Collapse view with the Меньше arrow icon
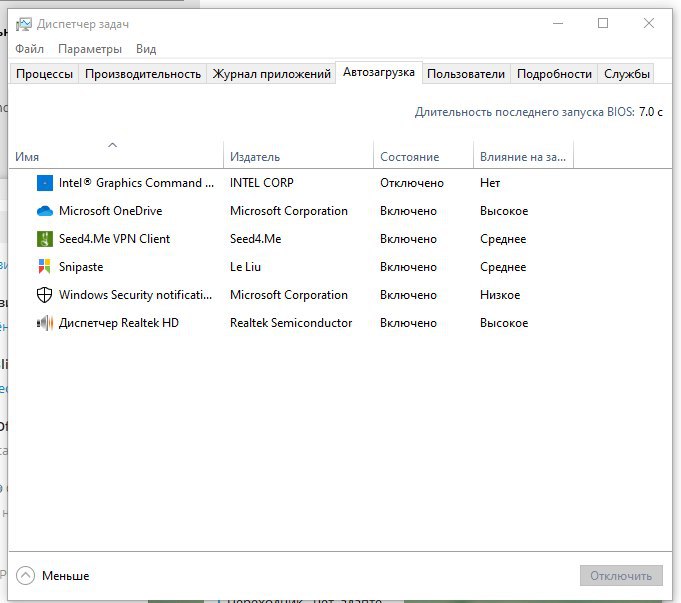Viewport: 681px width, 603px height. 25,576
